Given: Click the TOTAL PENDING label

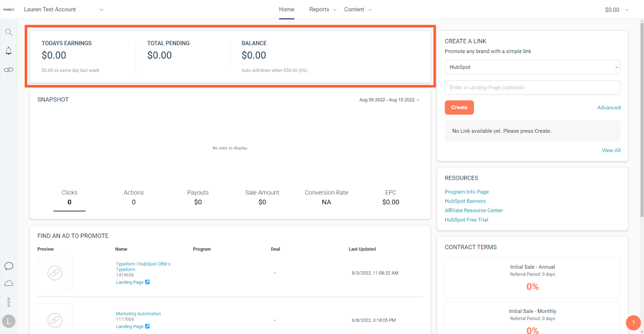Looking at the screenshot, I should 168,43.
